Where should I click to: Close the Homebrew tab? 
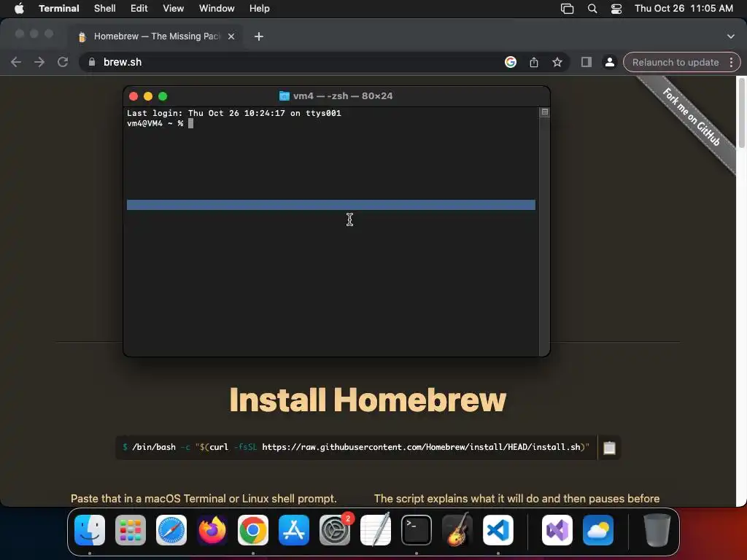tap(231, 36)
